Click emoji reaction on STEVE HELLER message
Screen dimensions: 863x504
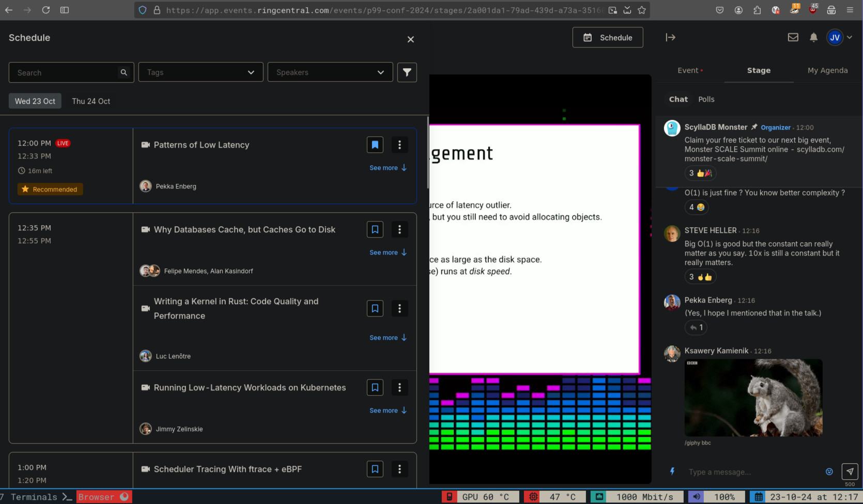point(701,277)
